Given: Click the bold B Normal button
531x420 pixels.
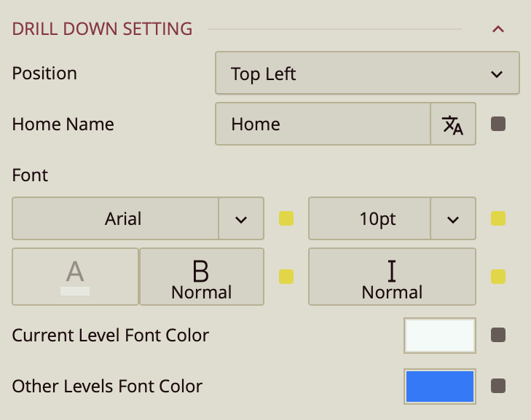Looking at the screenshot, I should (x=201, y=277).
